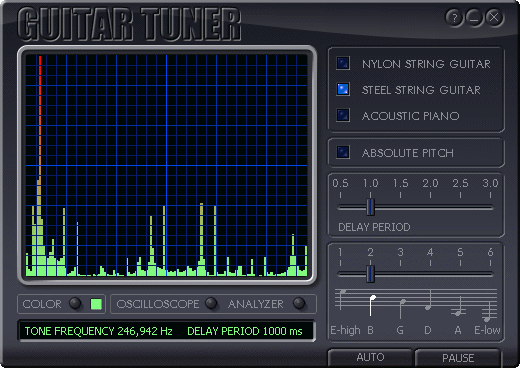Click the green color swatch

[96, 304]
